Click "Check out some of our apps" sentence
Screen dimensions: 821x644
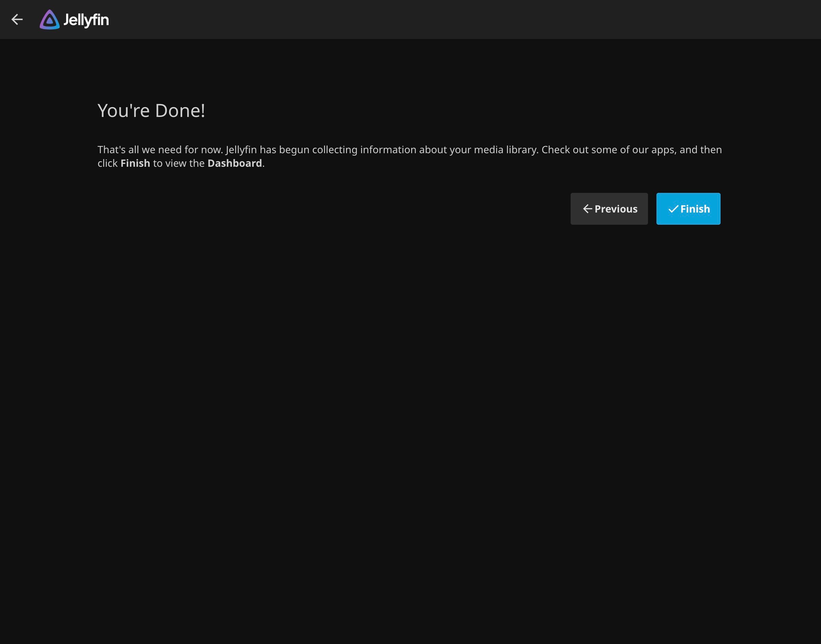tap(608, 150)
